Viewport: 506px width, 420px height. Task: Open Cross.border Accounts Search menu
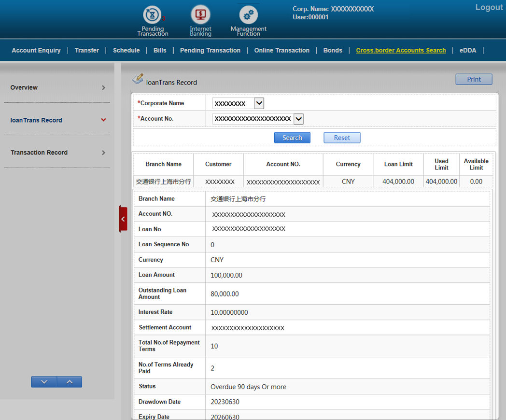click(401, 50)
